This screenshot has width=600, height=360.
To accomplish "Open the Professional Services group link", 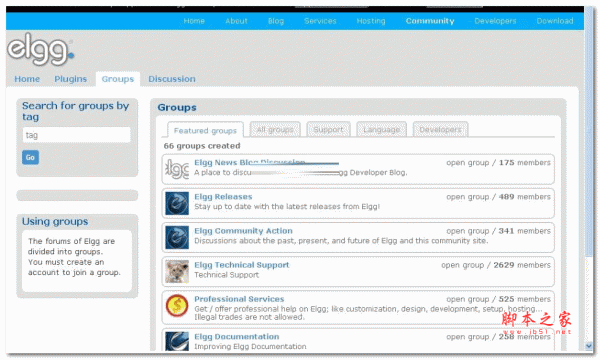I will pyautogui.click(x=239, y=299).
